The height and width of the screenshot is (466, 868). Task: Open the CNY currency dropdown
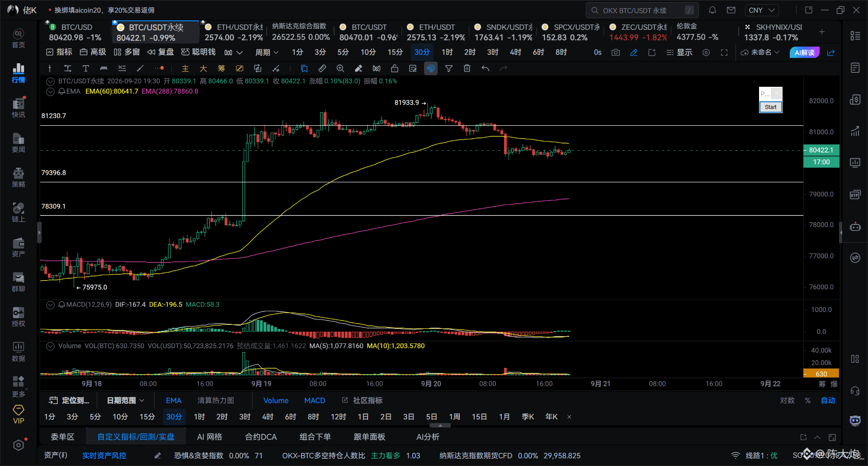pyautogui.click(x=762, y=10)
